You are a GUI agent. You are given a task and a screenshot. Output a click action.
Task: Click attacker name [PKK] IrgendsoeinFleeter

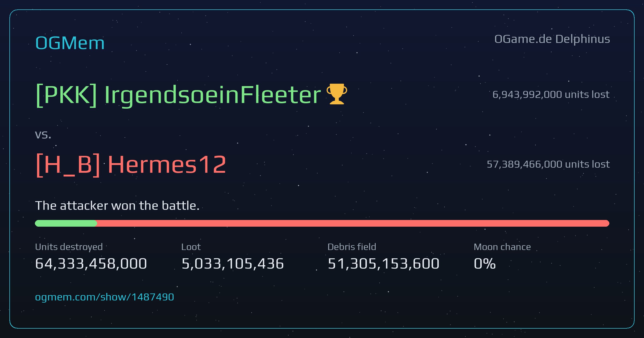point(178,95)
